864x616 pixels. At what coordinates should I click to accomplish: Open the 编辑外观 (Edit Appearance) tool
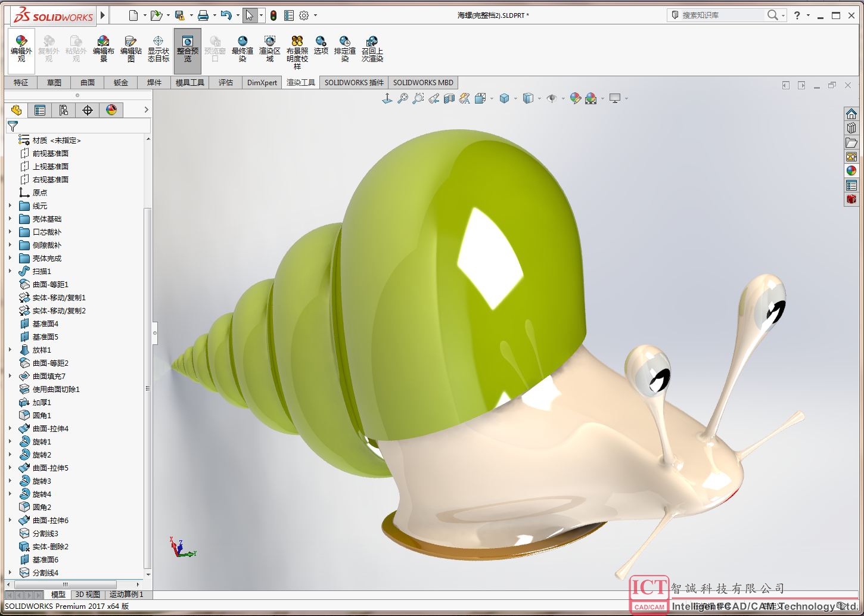pyautogui.click(x=21, y=49)
